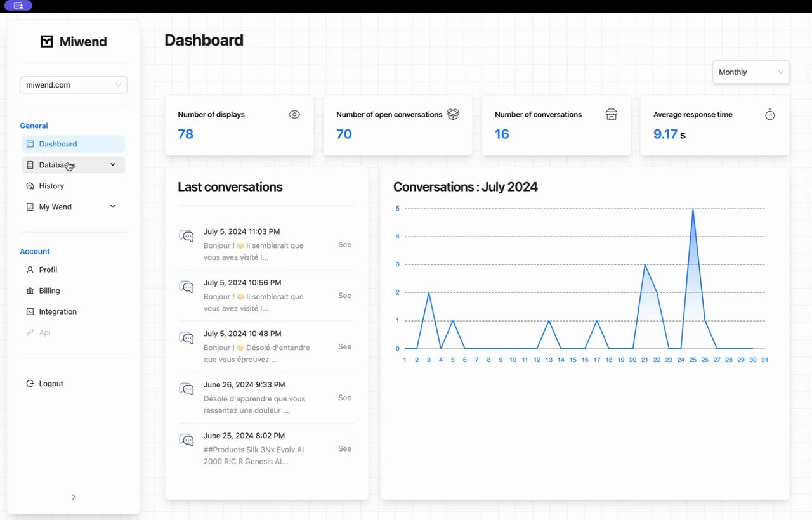Click chat icon for July 5 10:48 PM conversation
This screenshot has height=520, width=812.
(187, 338)
